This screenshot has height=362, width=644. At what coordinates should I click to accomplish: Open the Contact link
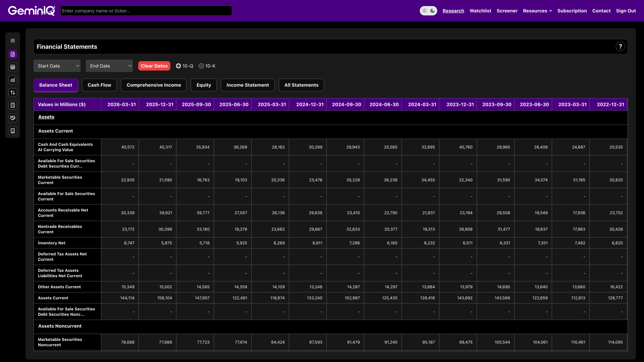click(601, 11)
